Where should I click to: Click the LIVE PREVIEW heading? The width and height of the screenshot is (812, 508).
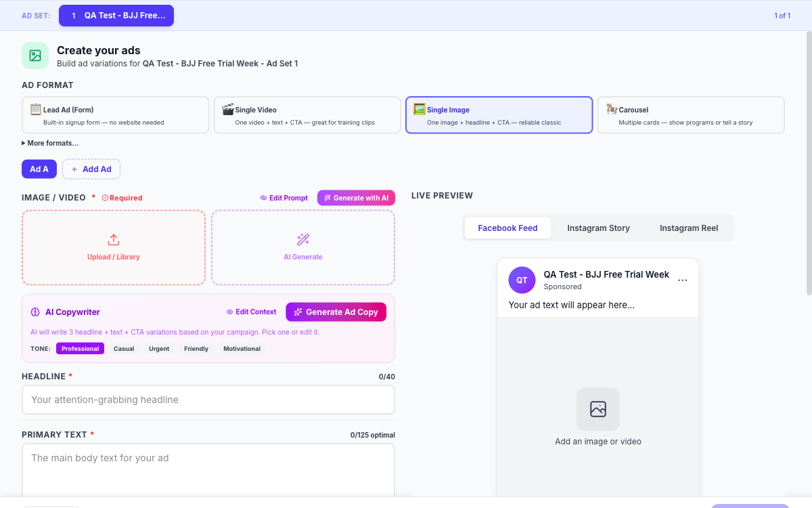tap(442, 196)
